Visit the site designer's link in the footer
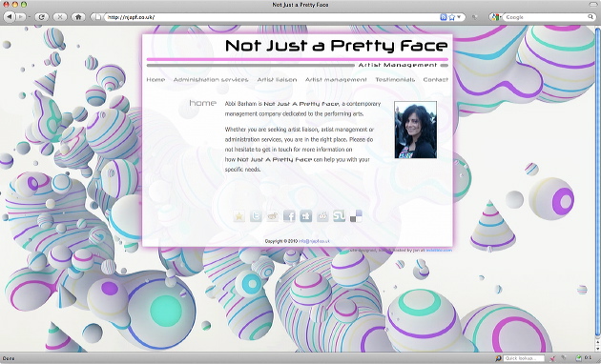Viewport: 601px width, 364px height. 439,251
